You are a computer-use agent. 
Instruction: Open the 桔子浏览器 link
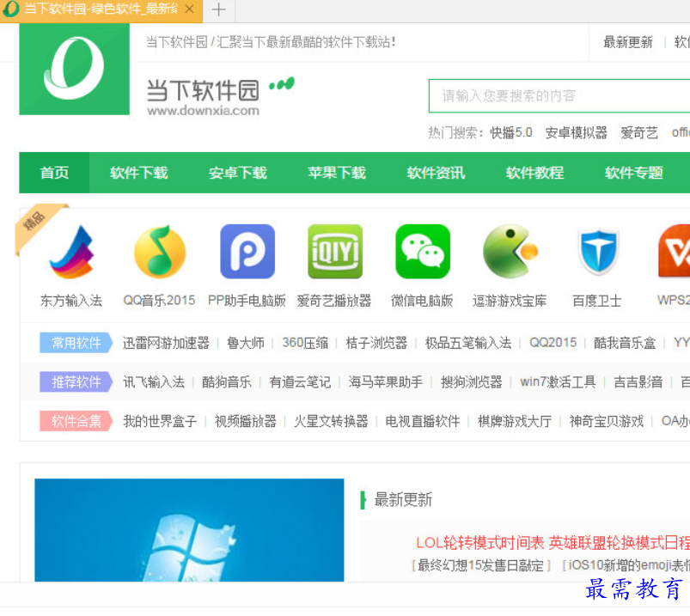point(376,343)
